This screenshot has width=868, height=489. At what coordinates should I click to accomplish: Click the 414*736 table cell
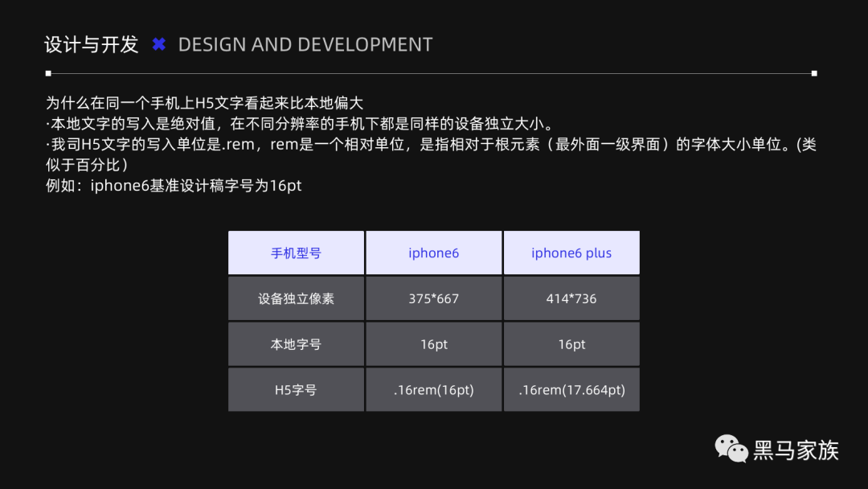coord(571,298)
